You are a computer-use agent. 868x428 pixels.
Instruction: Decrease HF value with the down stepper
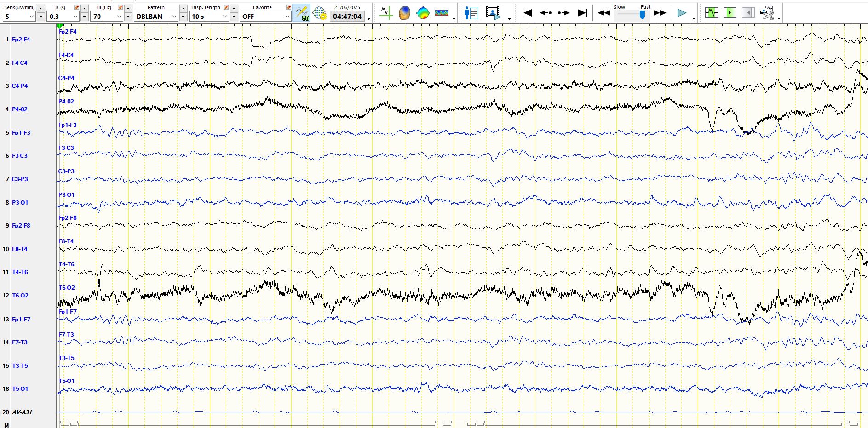(x=128, y=17)
